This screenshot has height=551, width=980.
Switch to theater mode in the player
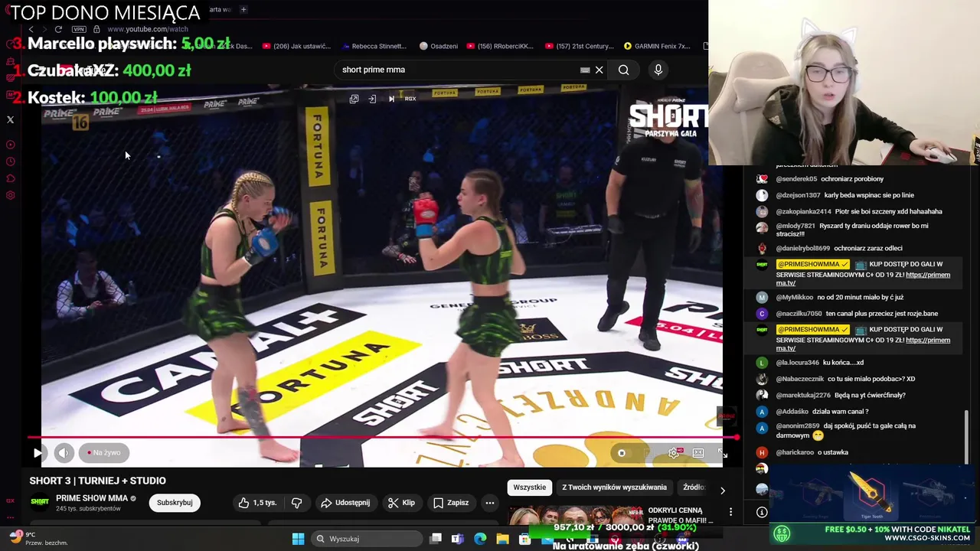[698, 453]
